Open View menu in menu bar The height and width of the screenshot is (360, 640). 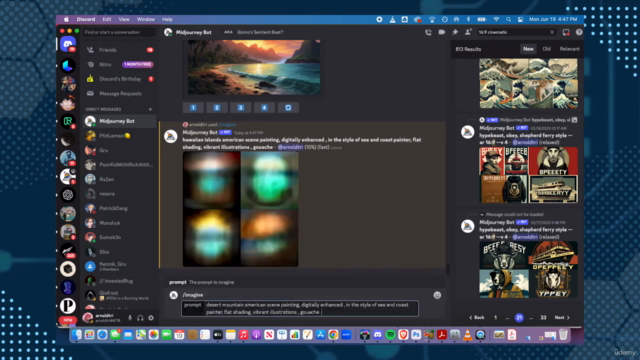[x=124, y=19]
